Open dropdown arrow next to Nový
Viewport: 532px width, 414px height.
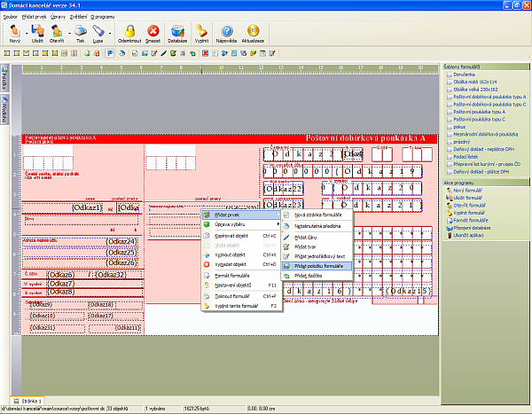click(27, 35)
